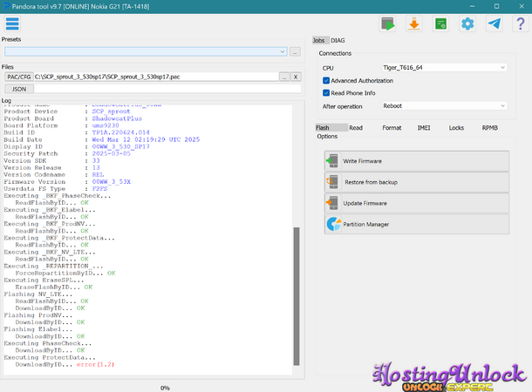Toggle the Read Phone Info checkbox
The width and height of the screenshot is (532, 392).
(x=326, y=92)
